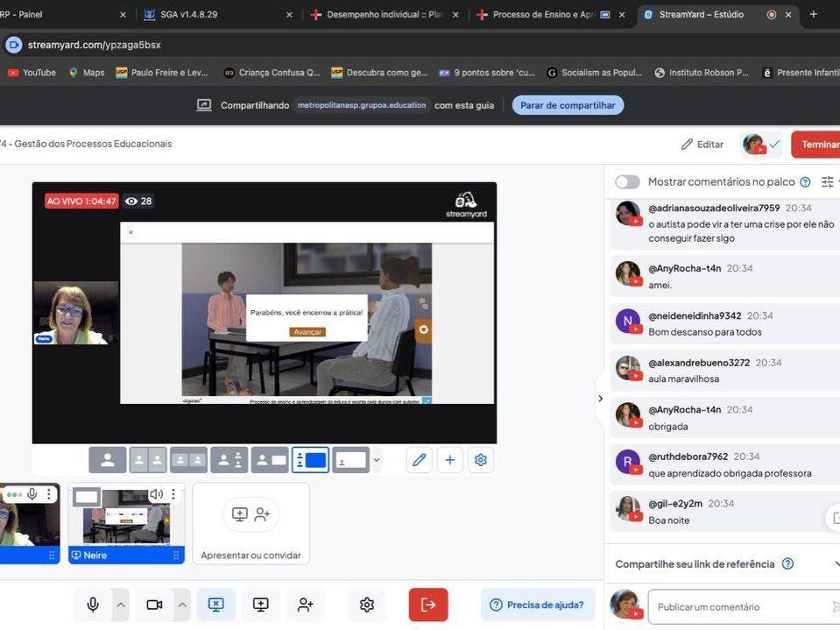Open Criança Confusa bookmark
This screenshot has width=840, height=630.
point(272,73)
